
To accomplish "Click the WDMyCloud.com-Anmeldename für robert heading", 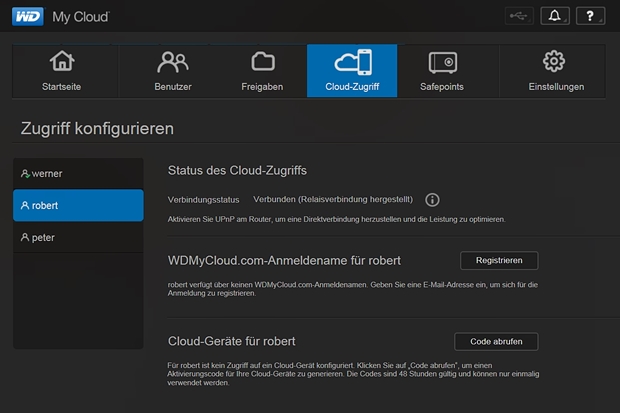I will (284, 261).
